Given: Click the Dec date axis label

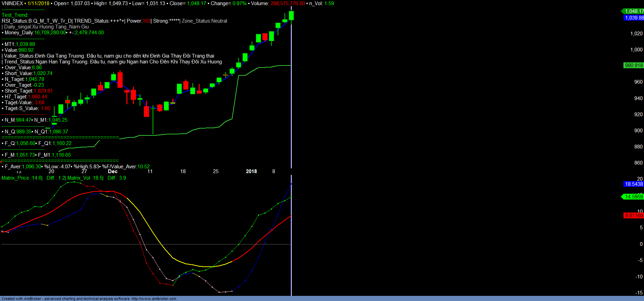Looking at the screenshot, I should pos(113,171).
